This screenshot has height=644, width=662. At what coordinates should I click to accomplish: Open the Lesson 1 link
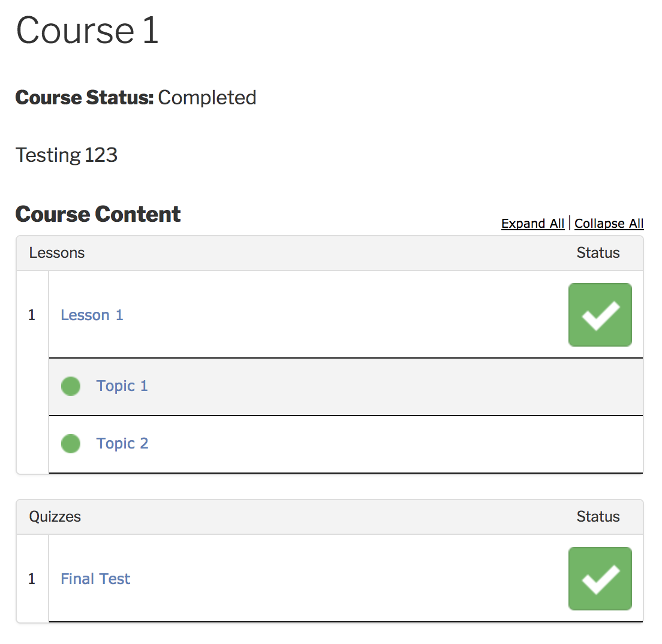[x=91, y=314]
